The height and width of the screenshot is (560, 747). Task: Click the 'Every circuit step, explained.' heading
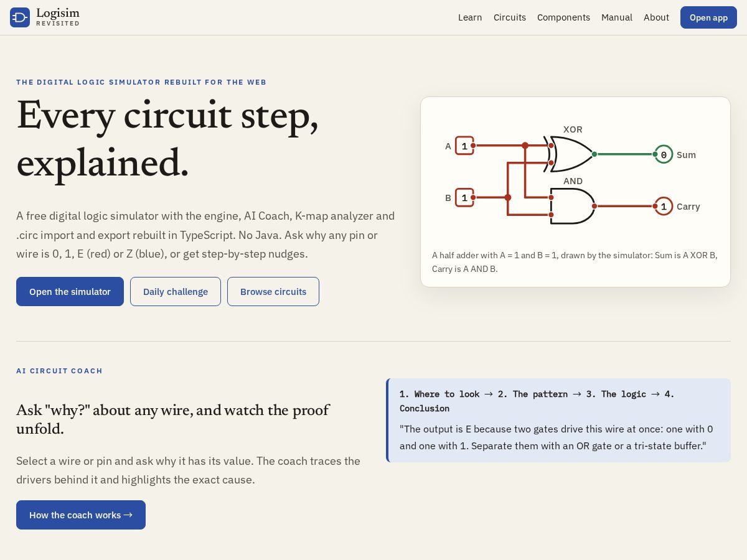tap(167, 139)
